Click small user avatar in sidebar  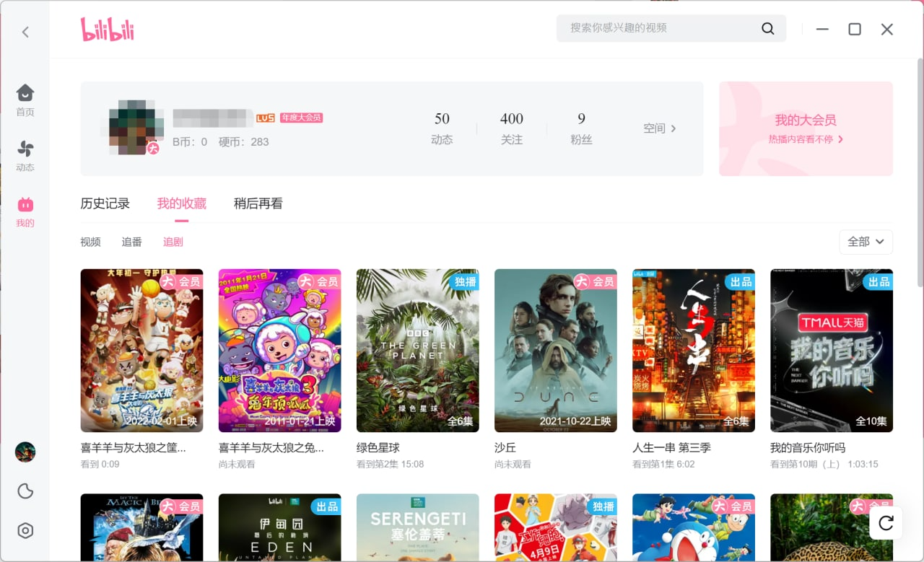25,452
